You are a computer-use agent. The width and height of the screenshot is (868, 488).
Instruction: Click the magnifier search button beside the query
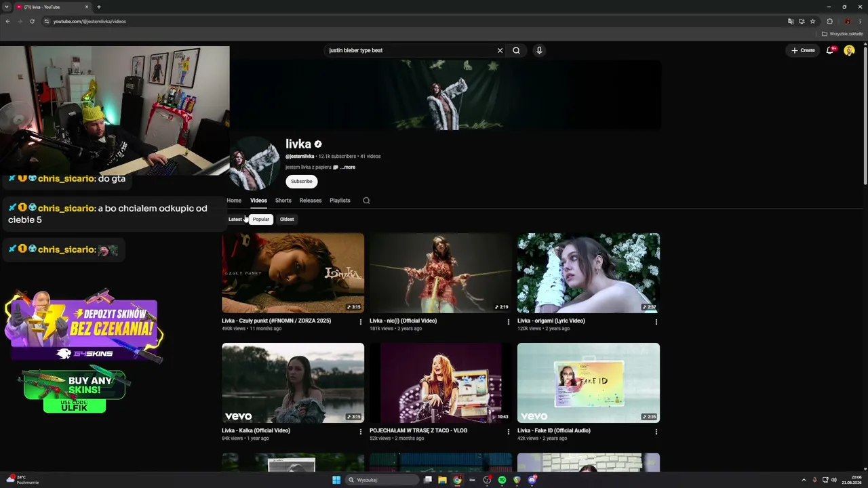coord(516,50)
